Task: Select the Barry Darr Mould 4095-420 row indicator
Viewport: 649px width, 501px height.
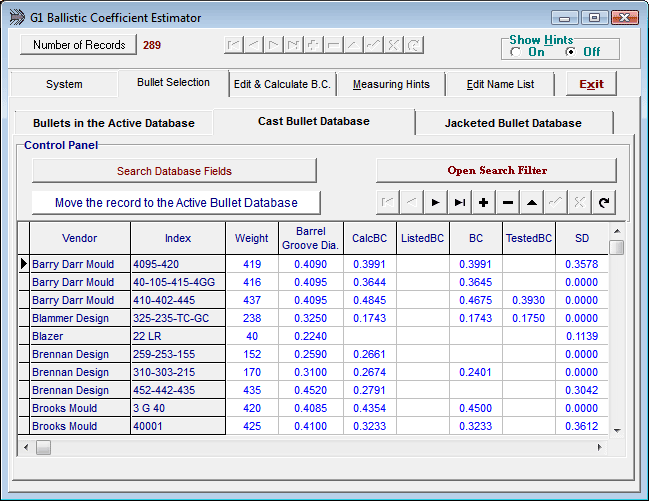Action: [23, 264]
